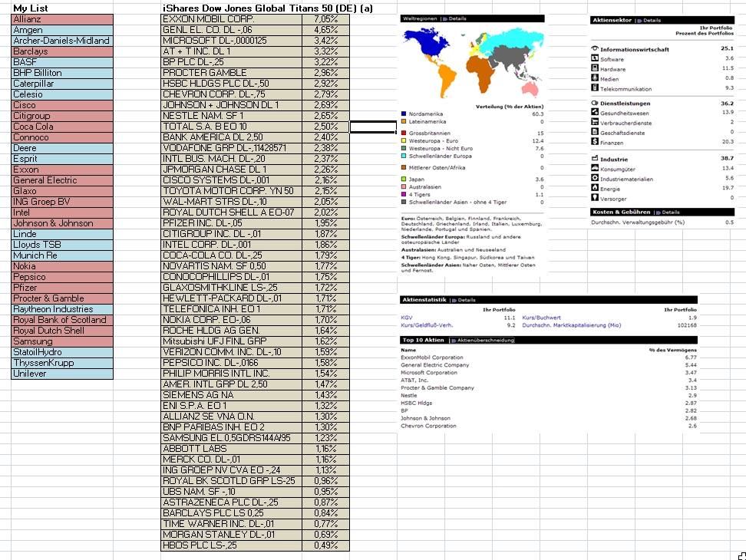Image resolution: width=746 pixels, height=560 pixels.
Task: Click the Geschäftsdienste sector icon
Action: tap(594, 132)
